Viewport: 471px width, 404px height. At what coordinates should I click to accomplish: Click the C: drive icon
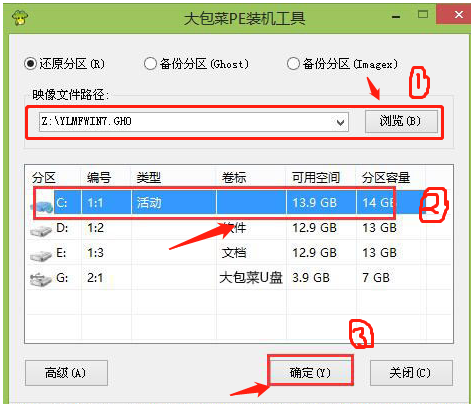coord(42,205)
